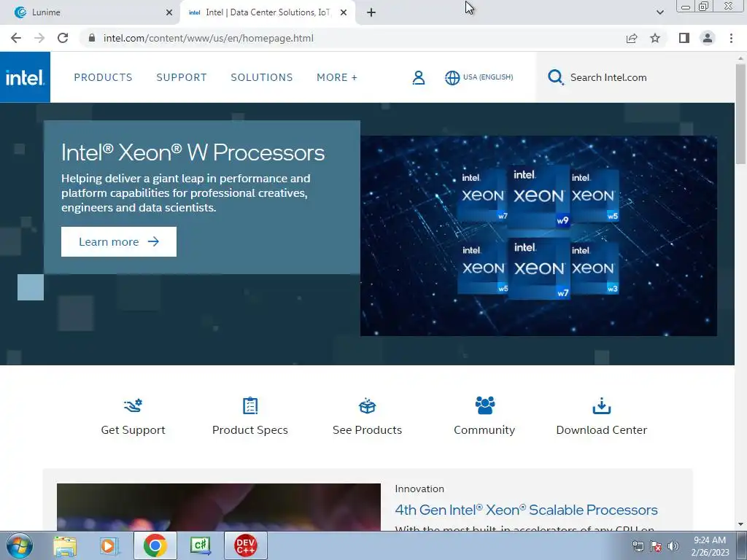Expand the MORE + menu
This screenshot has width=747, height=560.
point(337,77)
